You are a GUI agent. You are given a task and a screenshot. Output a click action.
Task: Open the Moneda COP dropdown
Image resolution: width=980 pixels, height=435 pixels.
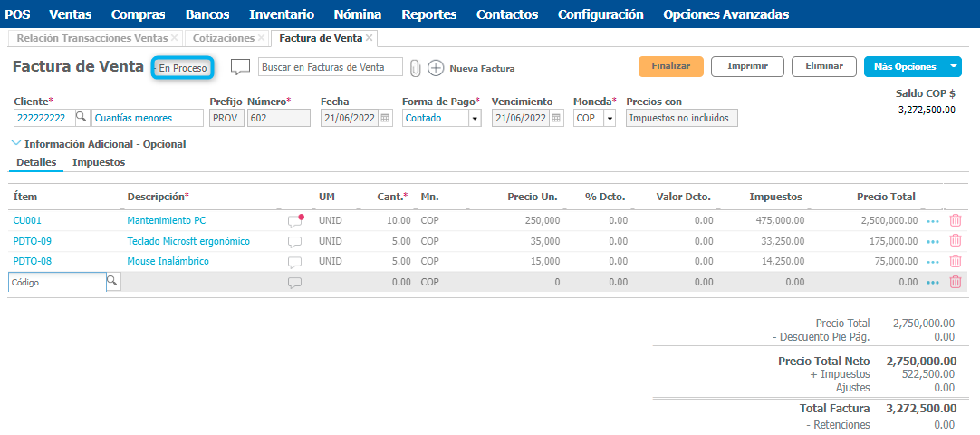tap(610, 119)
